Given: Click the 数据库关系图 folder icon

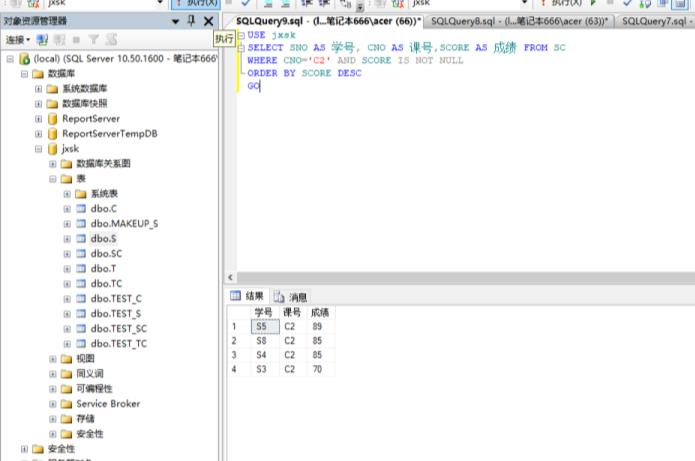Looking at the screenshot, I should pos(66,164).
